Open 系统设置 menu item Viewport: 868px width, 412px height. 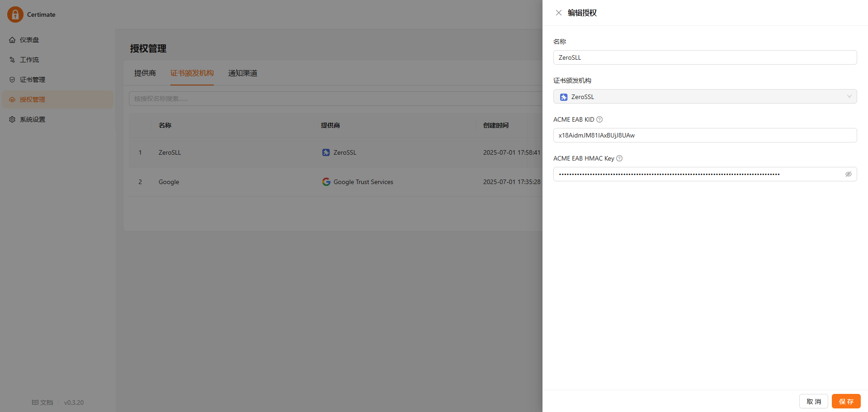coord(58,119)
